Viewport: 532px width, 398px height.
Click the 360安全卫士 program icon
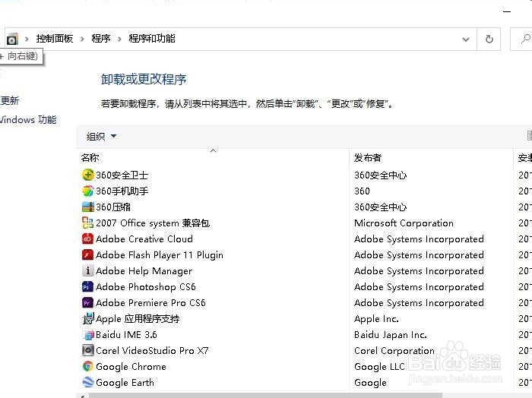click(x=88, y=175)
